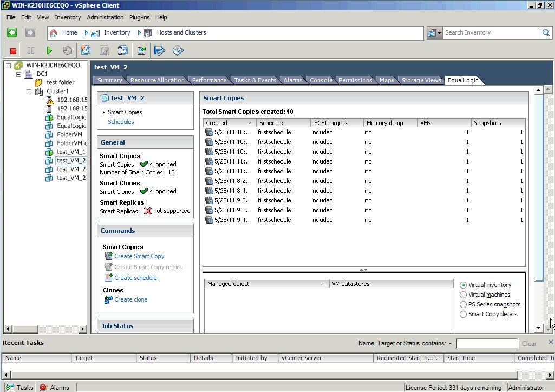
Task: Collapse the WIN-K2J0HE6CEQO root tree node
Action: click(9, 66)
